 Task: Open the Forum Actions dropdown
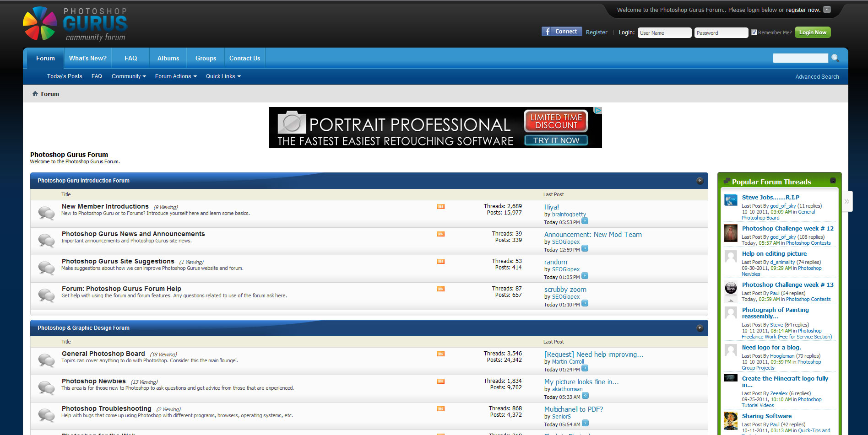pos(176,76)
